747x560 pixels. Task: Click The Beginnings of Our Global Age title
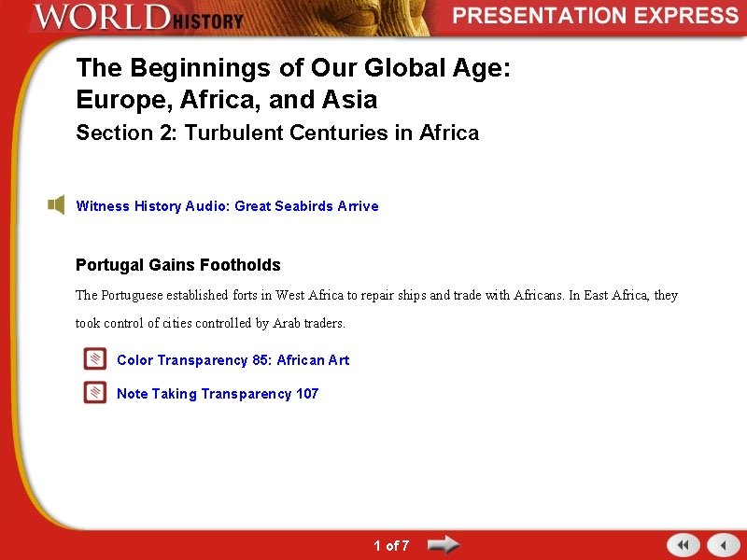coord(293,83)
